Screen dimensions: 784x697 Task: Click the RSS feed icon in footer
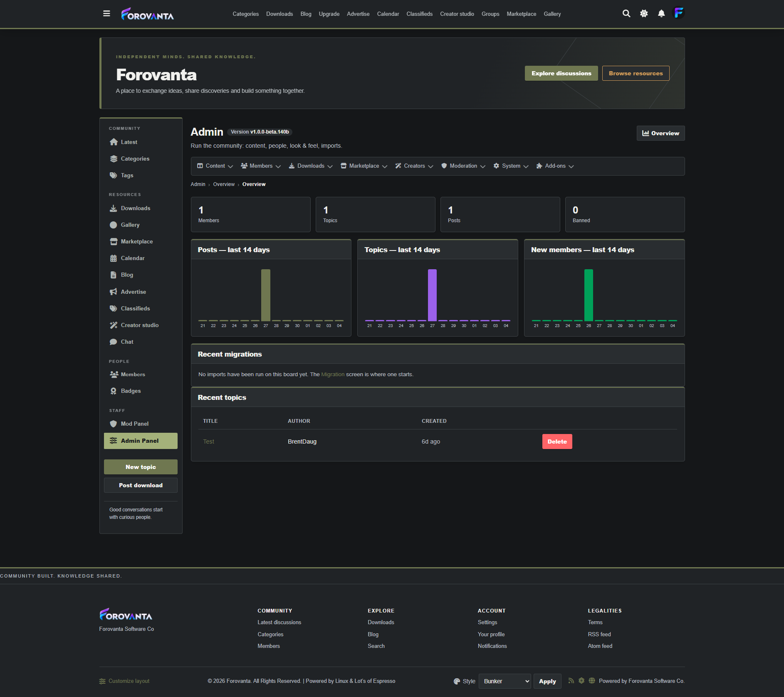pos(571,681)
